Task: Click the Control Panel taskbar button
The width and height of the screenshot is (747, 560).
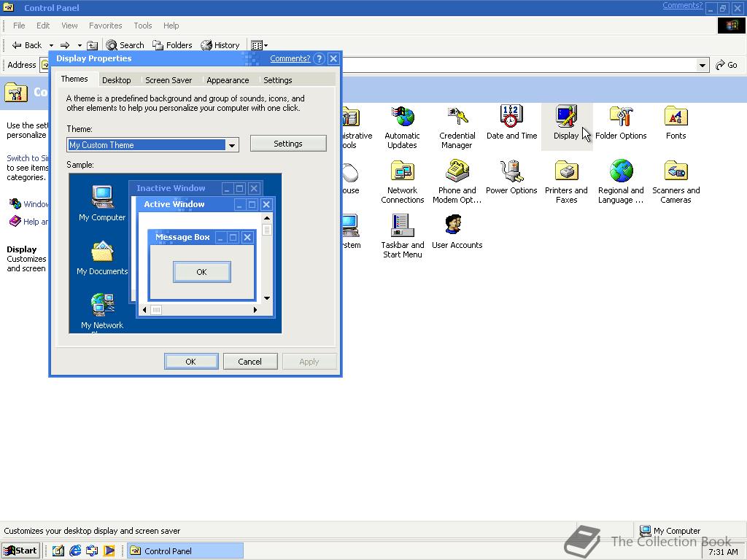Action: click(186, 551)
